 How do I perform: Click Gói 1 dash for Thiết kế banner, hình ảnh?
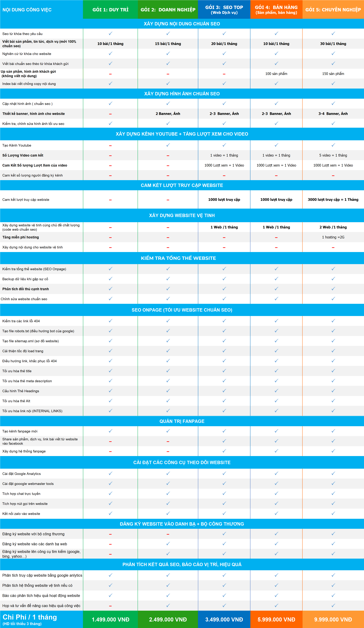point(110,114)
